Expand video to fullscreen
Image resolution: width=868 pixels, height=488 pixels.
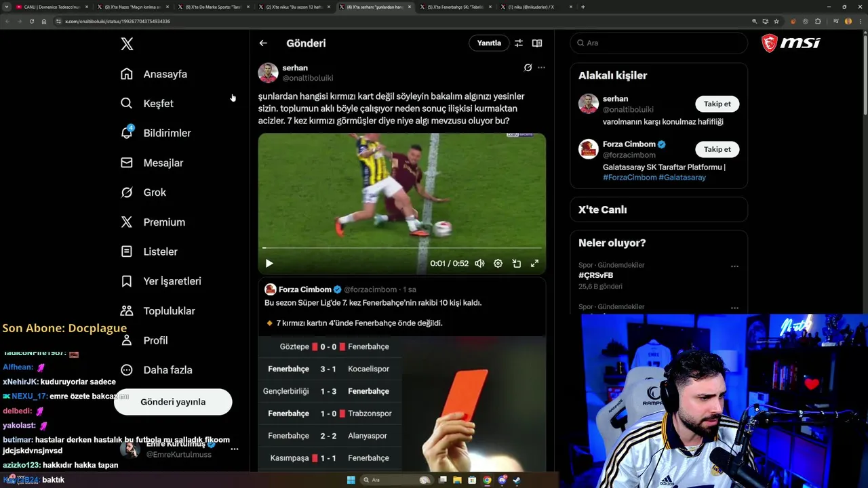point(534,264)
